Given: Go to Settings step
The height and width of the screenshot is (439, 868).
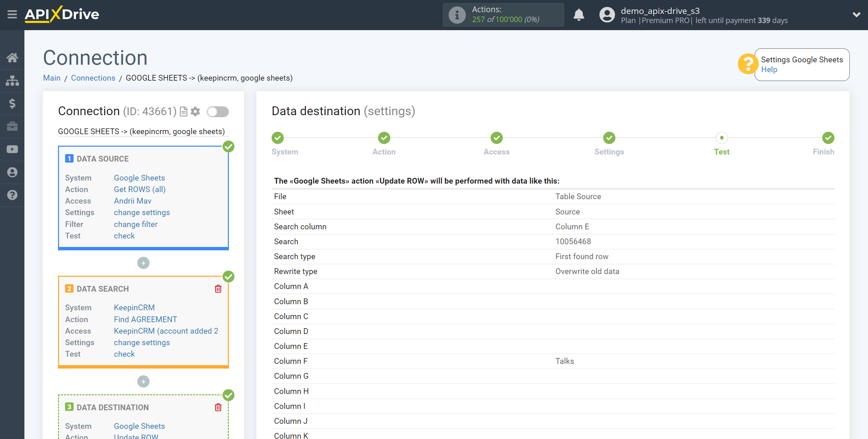Looking at the screenshot, I should click(x=609, y=138).
